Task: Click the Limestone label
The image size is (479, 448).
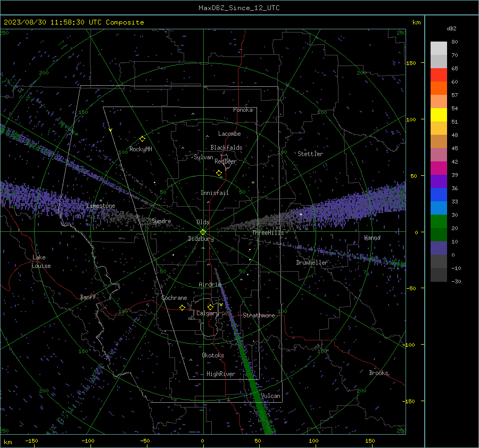Action: click(x=101, y=206)
